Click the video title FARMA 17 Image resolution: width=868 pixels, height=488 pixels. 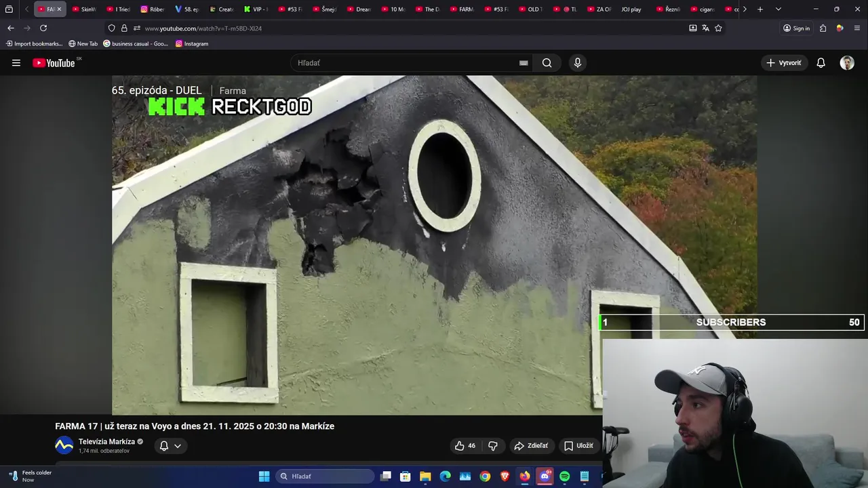195,426
